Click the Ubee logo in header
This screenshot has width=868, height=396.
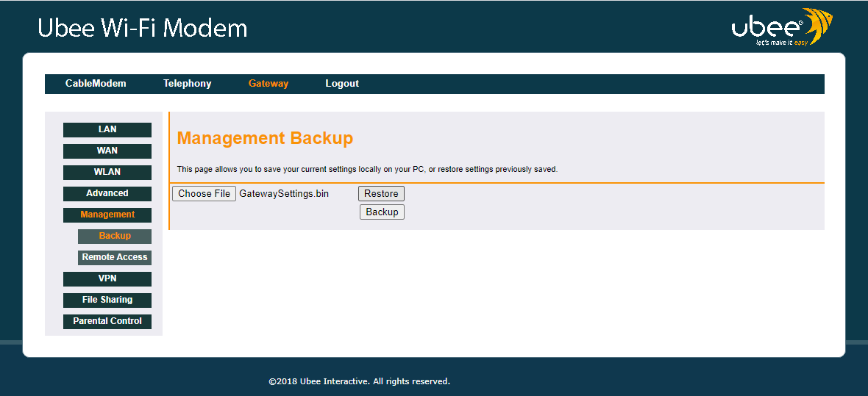coord(782,27)
